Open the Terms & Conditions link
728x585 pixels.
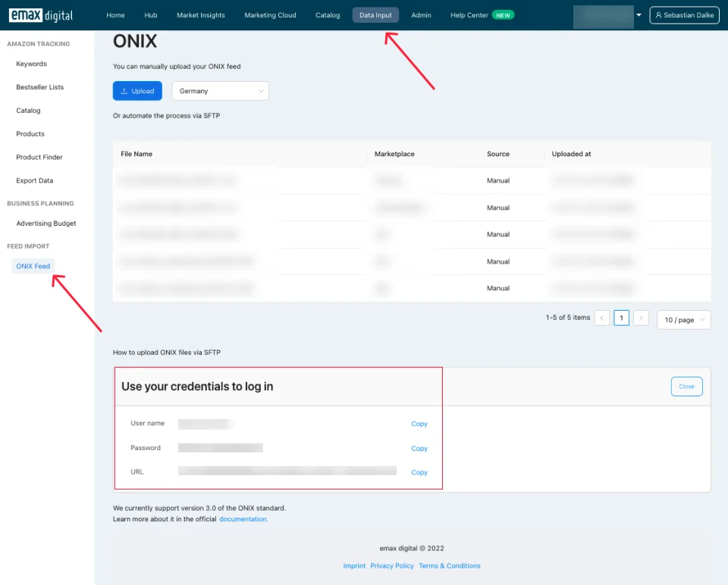tap(450, 566)
